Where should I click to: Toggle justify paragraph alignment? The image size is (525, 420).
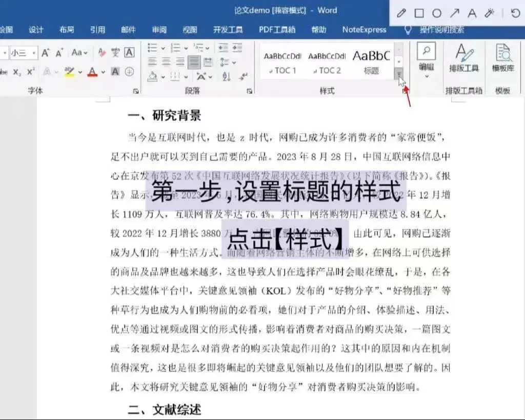tap(194, 62)
